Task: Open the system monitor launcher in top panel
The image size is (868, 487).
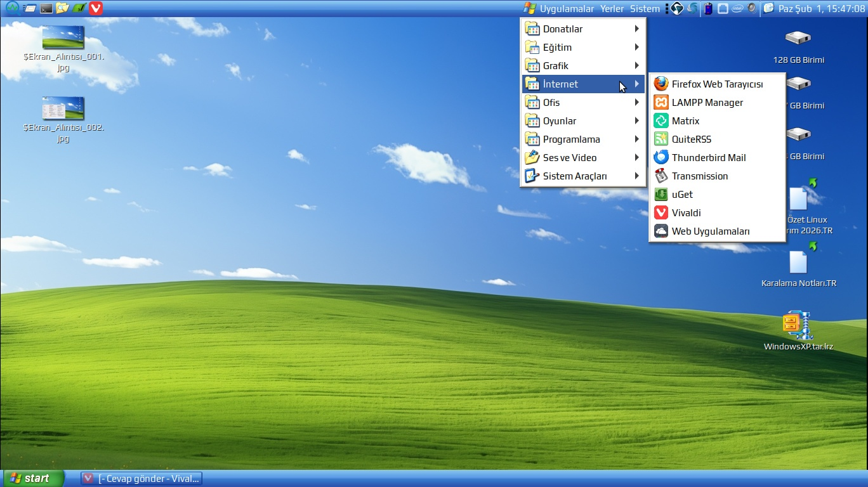Action: [x=12, y=8]
